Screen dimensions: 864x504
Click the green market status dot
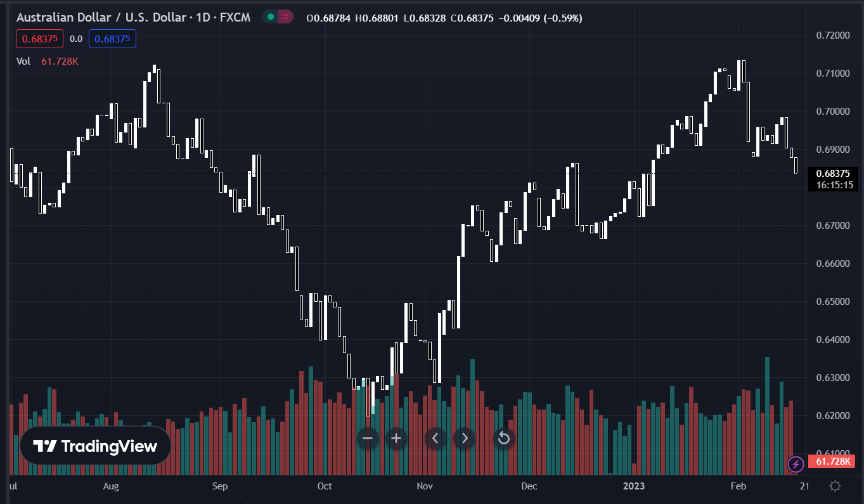271,18
